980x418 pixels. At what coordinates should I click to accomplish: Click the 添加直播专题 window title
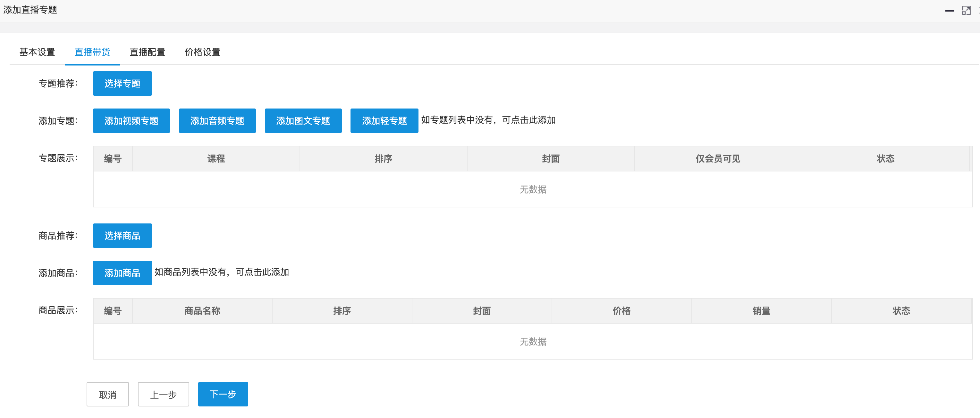click(30, 10)
